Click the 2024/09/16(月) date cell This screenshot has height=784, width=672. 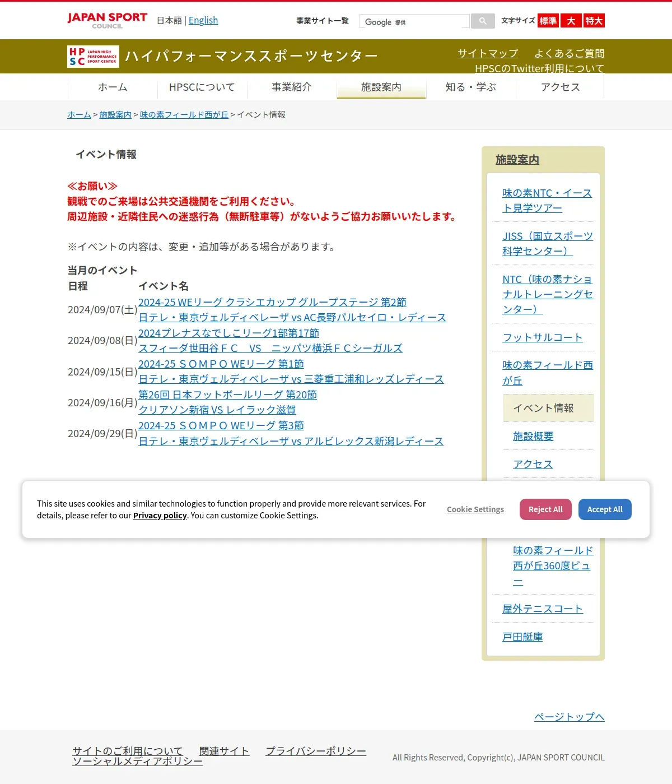pos(102,402)
